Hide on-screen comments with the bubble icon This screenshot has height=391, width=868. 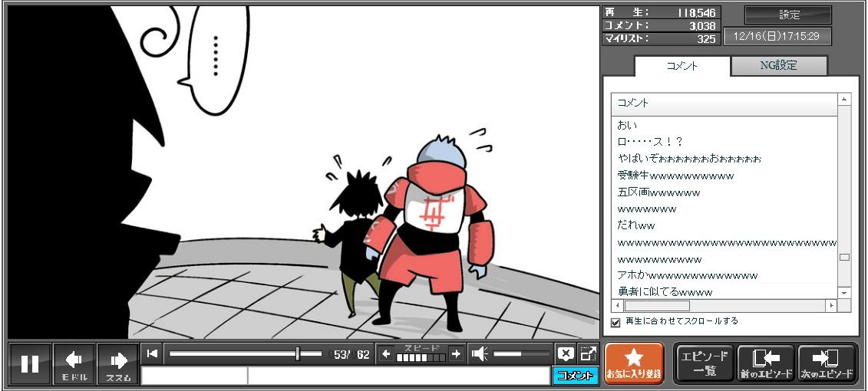coord(566,353)
